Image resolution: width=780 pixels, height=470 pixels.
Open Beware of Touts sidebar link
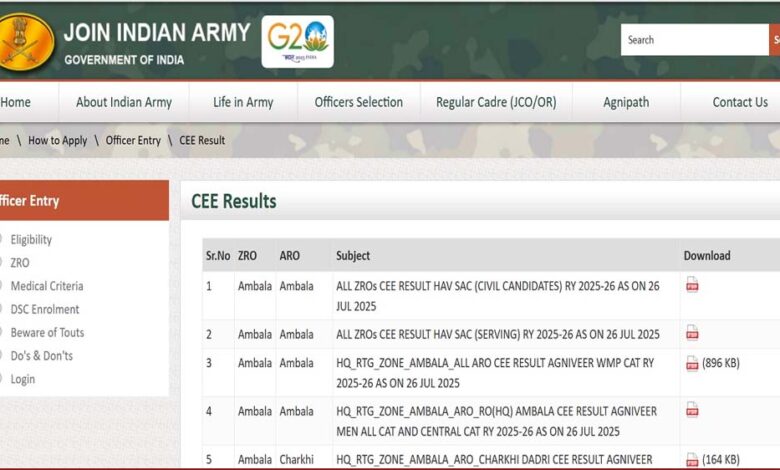pos(47,333)
